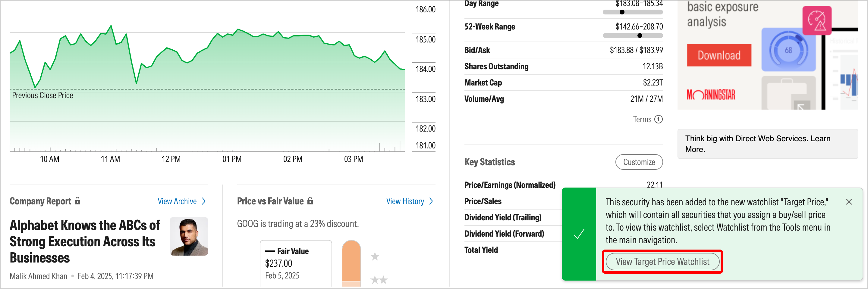
Task: Click the Morningstar logo in the ad
Action: pyautogui.click(x=711, y=95)
